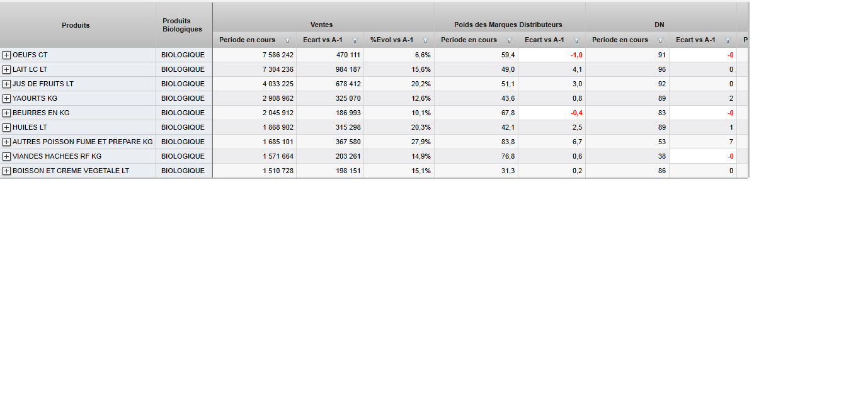Click the Ecart value 186 993
This screenshot has width=868, height=396.
tap(348, 113)
